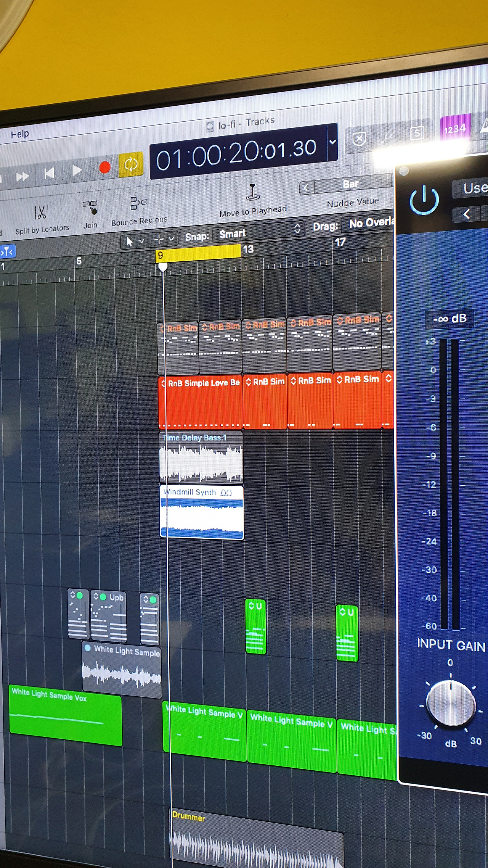Open the Tuner from the control bar

389,135
